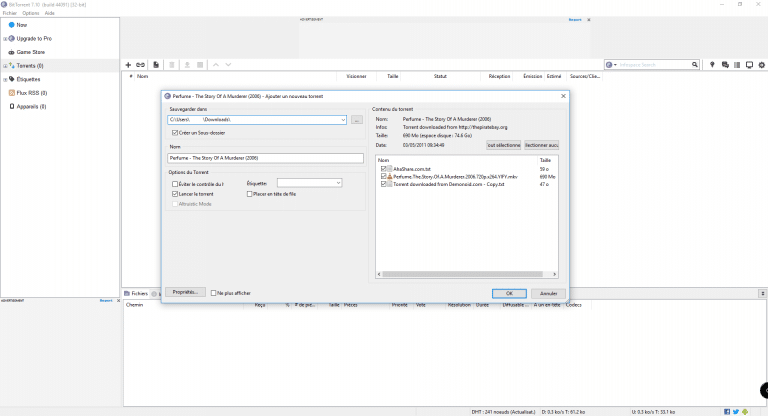
Task: Click the Android icon in the status bar
Action: tap(745, 412)
